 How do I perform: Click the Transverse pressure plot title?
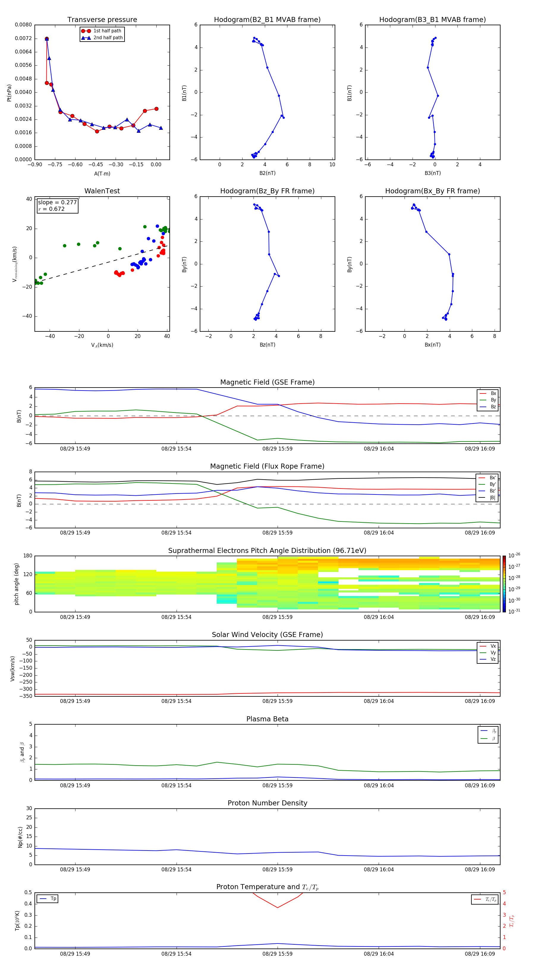click(x=102, y=20)
